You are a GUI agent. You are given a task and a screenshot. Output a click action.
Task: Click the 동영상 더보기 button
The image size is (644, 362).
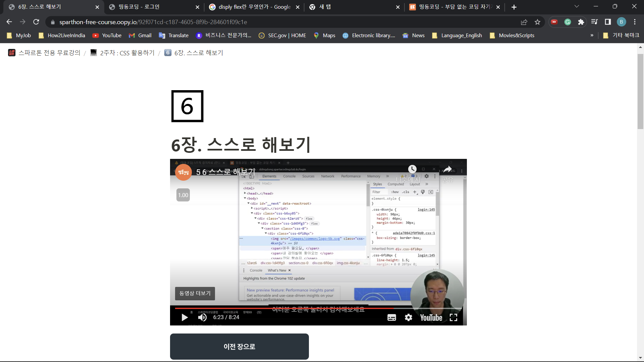point(195,293)
